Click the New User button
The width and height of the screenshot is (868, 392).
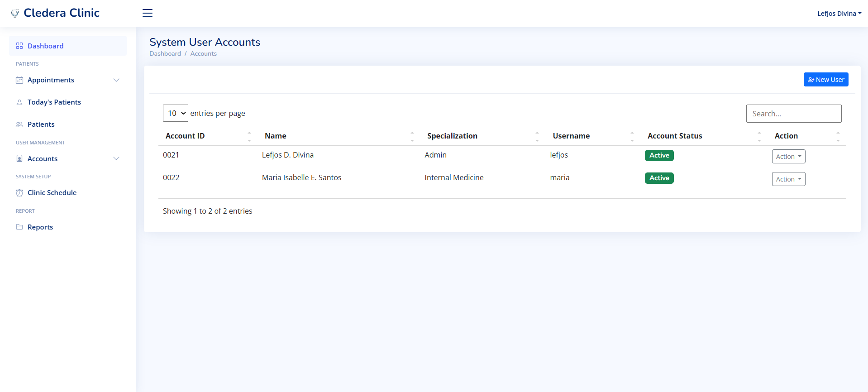pyautogui.click(x=825, y=80)
